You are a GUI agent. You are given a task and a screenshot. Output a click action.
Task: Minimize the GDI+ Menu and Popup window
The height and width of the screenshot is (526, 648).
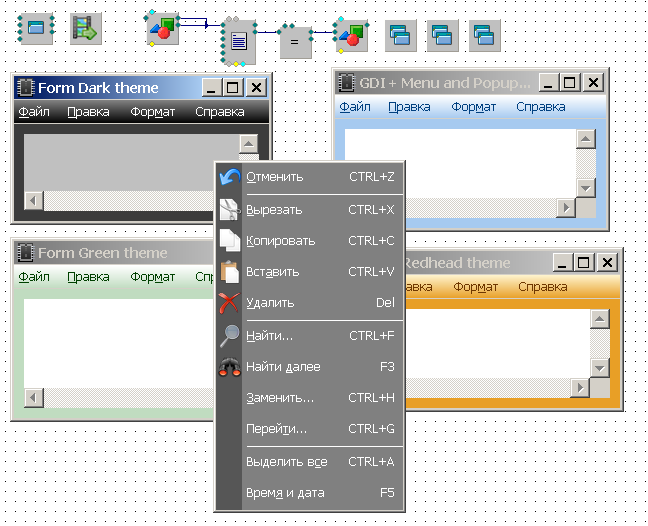549,83
